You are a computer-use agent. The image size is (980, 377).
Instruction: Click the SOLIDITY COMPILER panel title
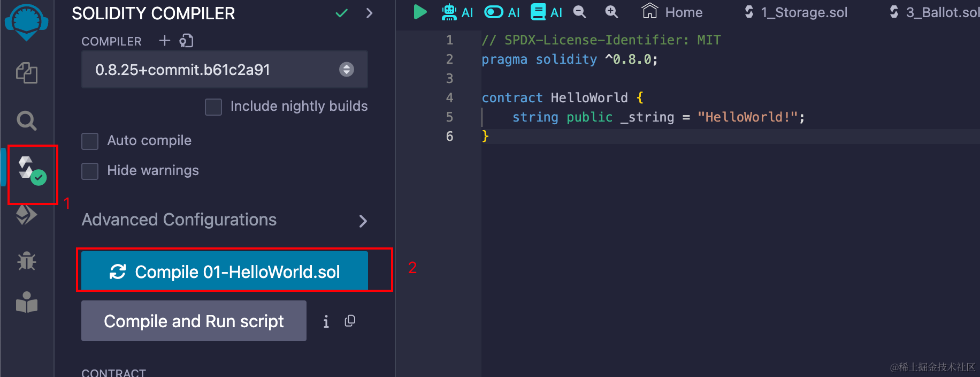(154, 13)
